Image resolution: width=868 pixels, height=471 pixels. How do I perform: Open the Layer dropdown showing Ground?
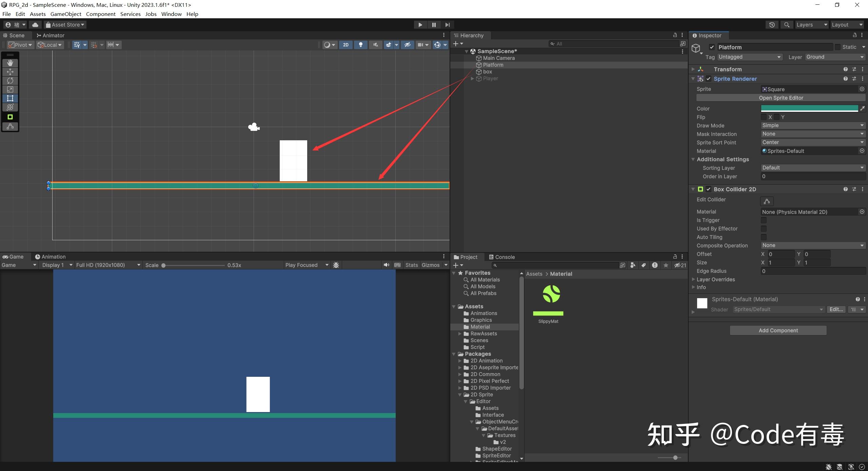pyautogui.click(x=835, y=57)
